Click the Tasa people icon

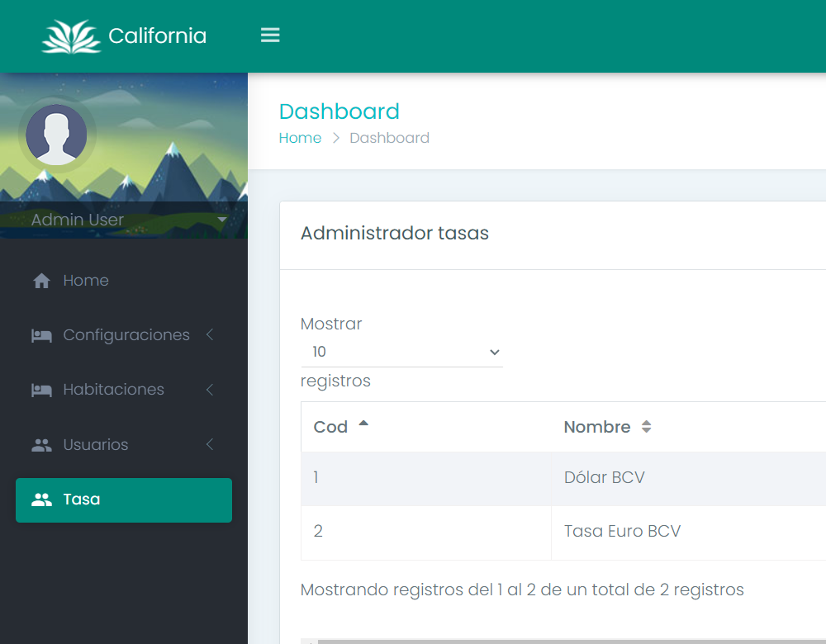click(x=41, y=500)
